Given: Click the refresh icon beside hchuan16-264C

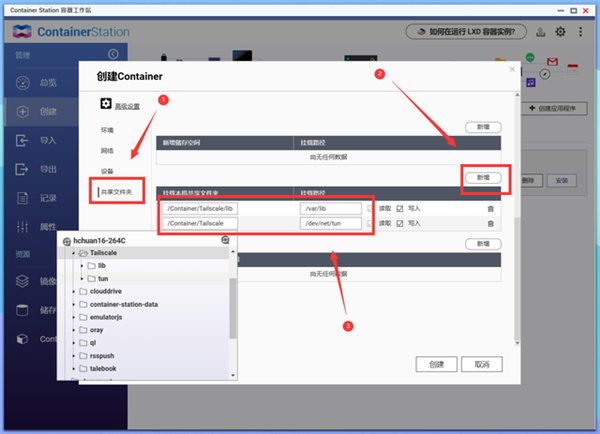Looking at the screenshot, I should [x=225, y=240].
